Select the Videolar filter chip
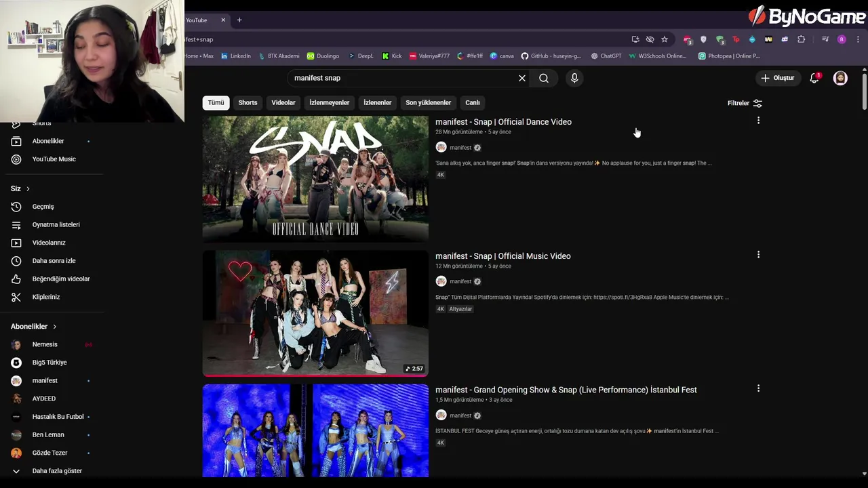Viewport: 868px width, 488px height. [283, 103]
